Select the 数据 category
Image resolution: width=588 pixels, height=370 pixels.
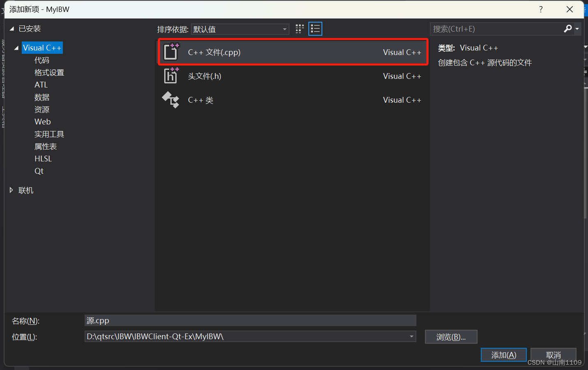[x=42, y=97]
